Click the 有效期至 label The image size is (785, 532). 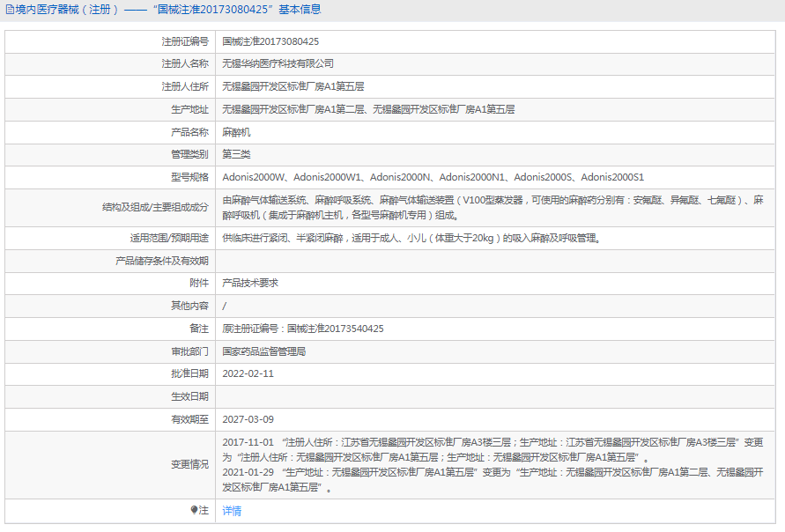[189, 419]
